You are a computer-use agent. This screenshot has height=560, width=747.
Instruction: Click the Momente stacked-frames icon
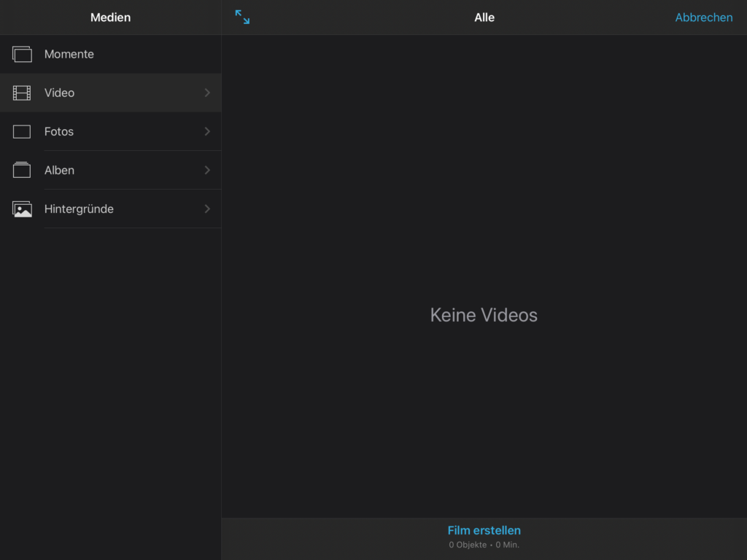[22, 54]
